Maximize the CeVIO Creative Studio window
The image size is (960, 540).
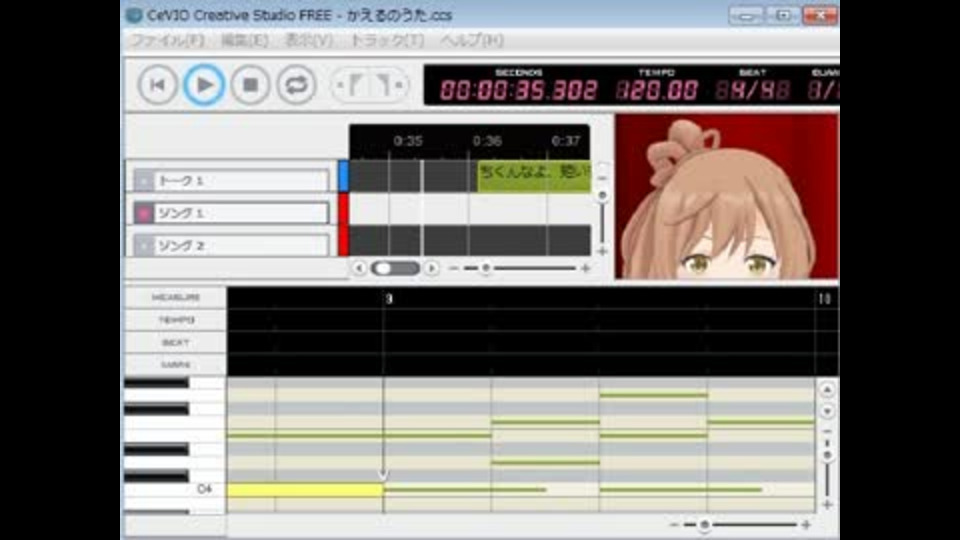(782, 15)
